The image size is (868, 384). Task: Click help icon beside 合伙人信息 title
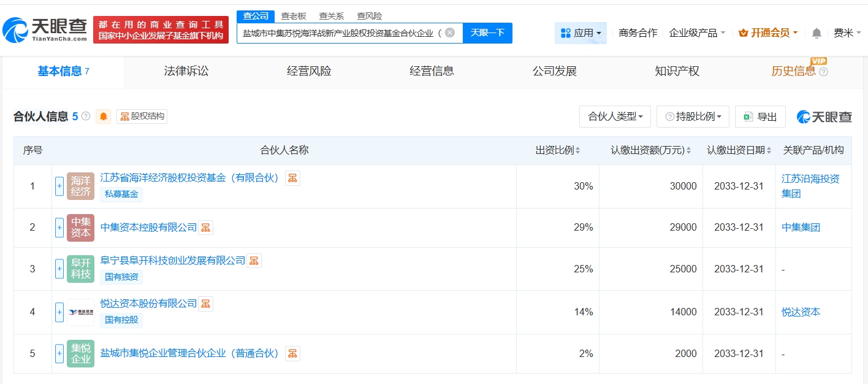pos(86,116)
